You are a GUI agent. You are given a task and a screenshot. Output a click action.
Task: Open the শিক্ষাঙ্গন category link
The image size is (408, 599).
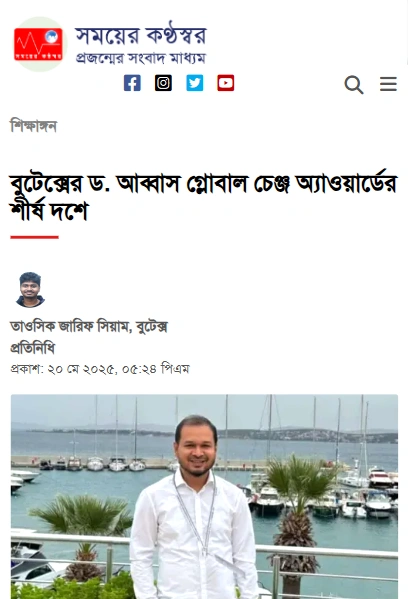pos(34,126)
